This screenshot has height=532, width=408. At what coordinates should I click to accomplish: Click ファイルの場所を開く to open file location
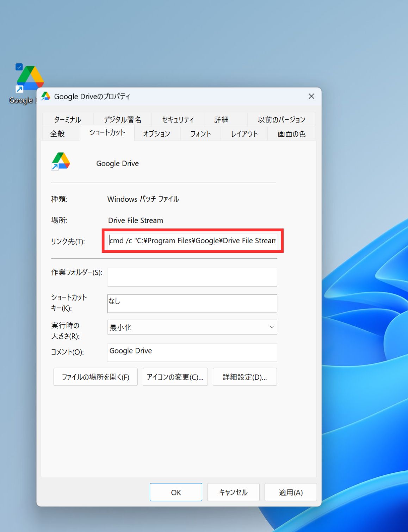[x=95, y=377]
